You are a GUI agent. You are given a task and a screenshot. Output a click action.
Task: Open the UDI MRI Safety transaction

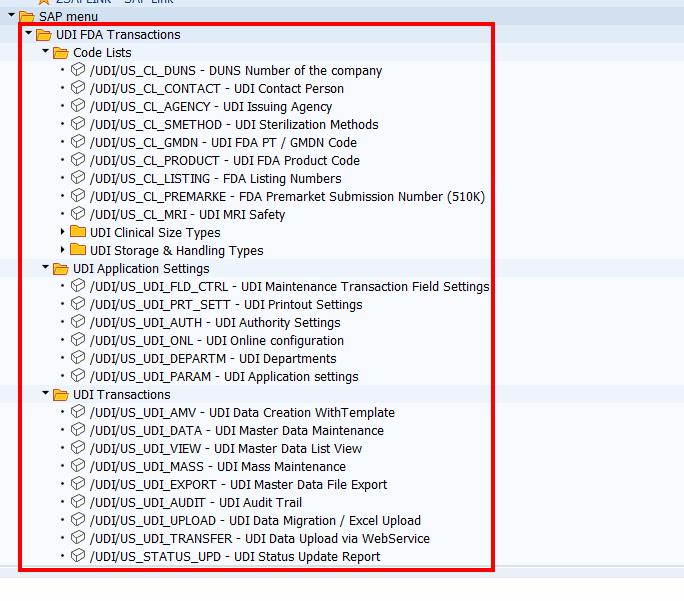[x=188, y=215]
